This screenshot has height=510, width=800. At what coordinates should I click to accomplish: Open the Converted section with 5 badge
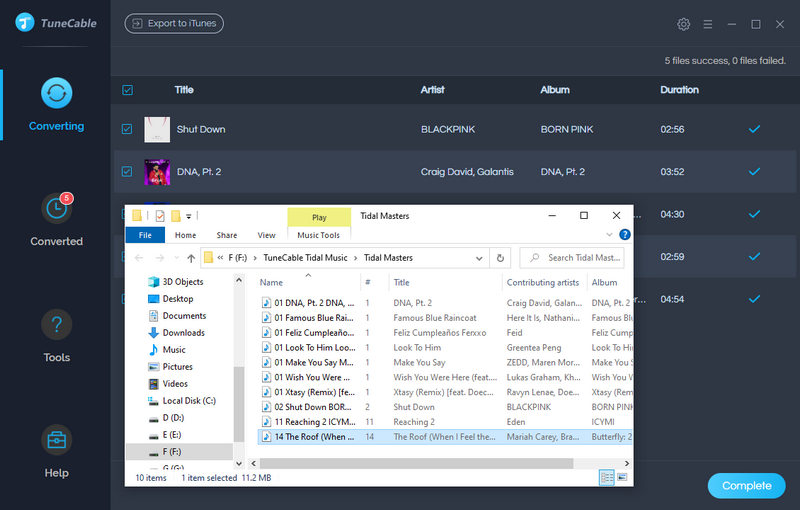pos(56,219)
